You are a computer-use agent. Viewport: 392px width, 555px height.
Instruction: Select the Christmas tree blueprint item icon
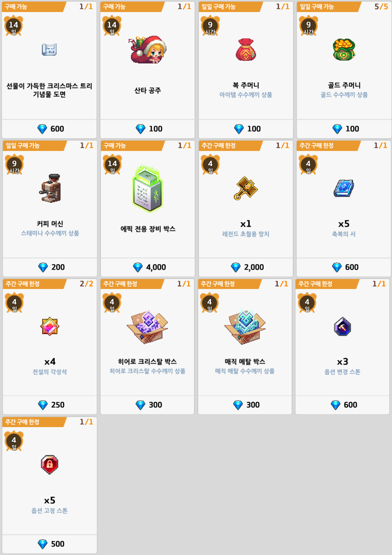(49, 50)
